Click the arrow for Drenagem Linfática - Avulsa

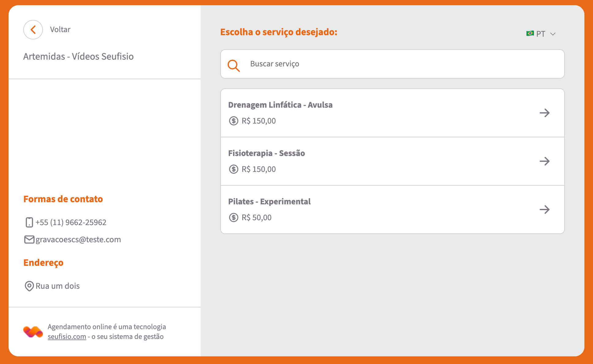544,113
